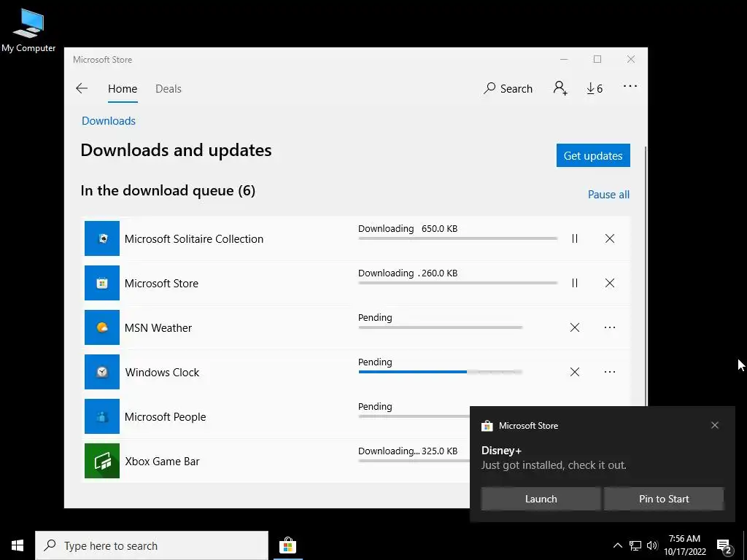Cancel the Windows Clock pending download
The height and width of the screenshot is (560, 747).
click(x=575, y=372)
